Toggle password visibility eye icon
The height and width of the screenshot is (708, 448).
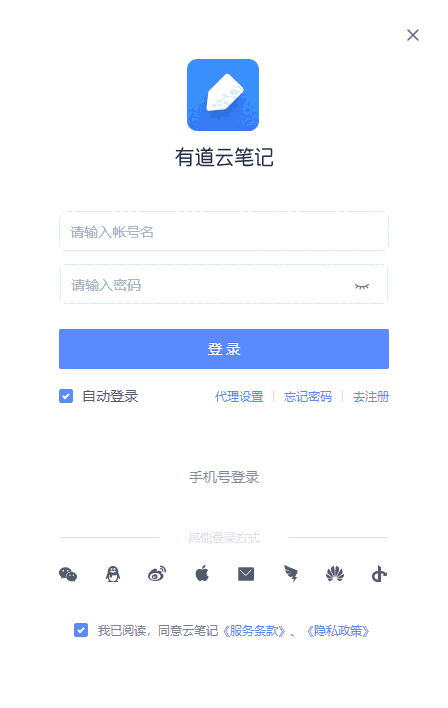[x=362, y=286]
